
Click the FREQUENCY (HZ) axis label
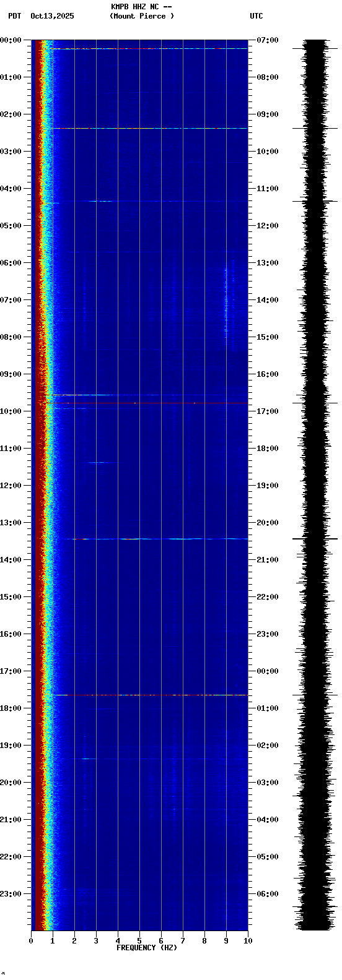coord(147,948)
